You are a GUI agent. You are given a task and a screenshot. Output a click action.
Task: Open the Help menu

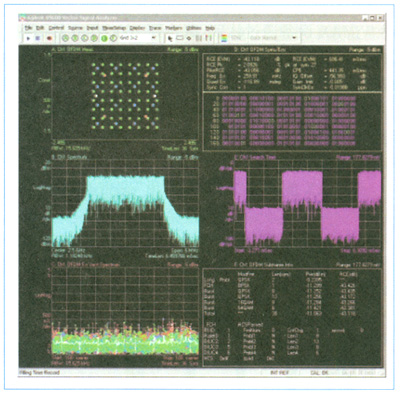tap(210, 28)
